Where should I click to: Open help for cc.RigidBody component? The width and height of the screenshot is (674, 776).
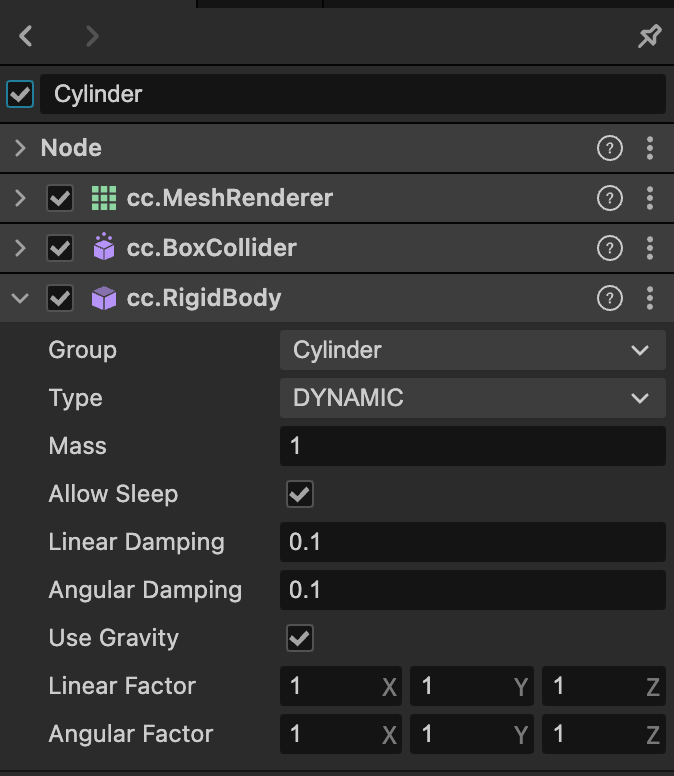tap(609, 298)
